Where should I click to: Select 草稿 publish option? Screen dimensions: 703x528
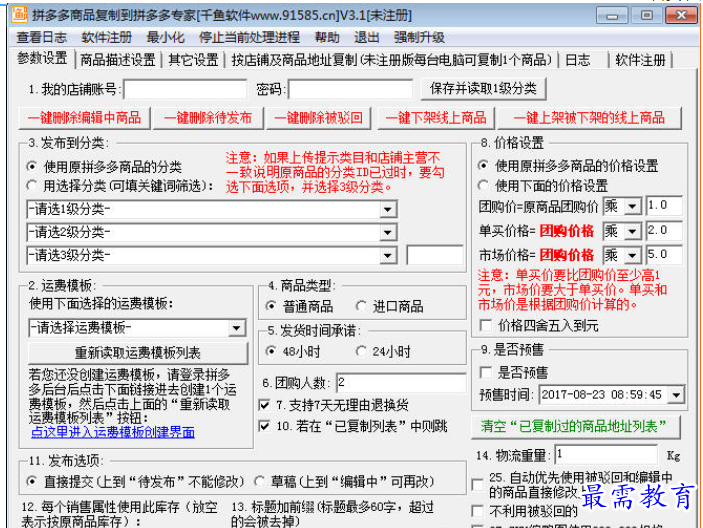click(x=260, y=482)
